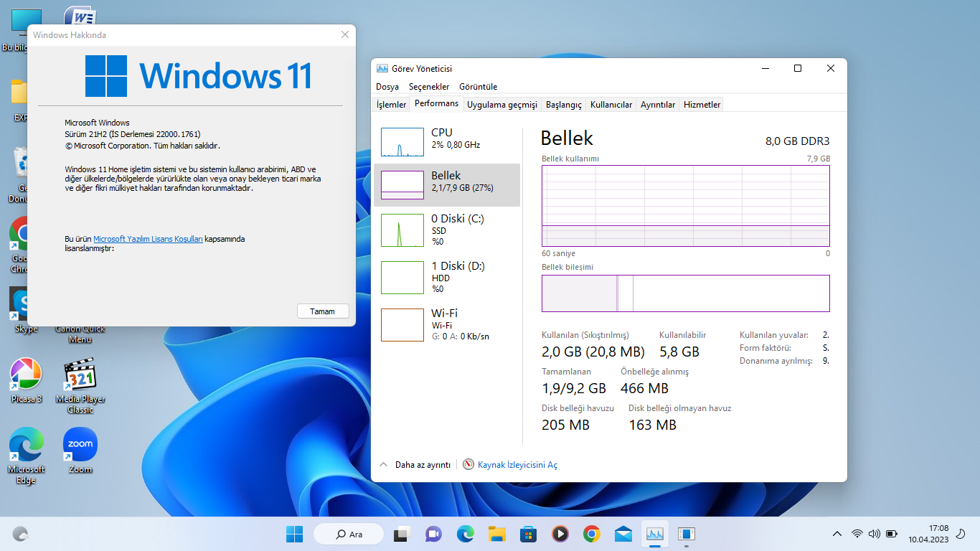Click the '466 MB' Önbelleğe alınmış value

pyautogui.click(x=644, y=388)
